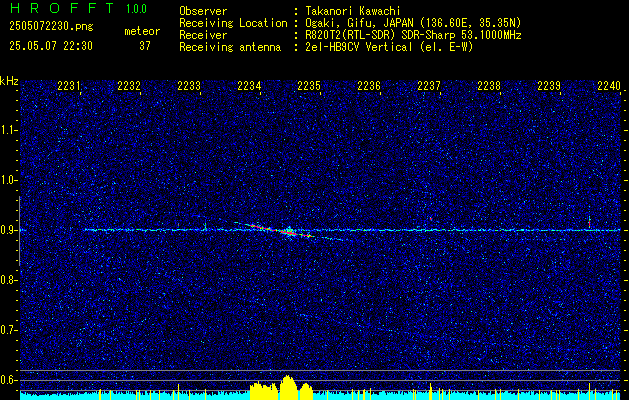Click the 2233 time marker
The height and width of the screenshot is (400, 629).
tap(189, 85)
